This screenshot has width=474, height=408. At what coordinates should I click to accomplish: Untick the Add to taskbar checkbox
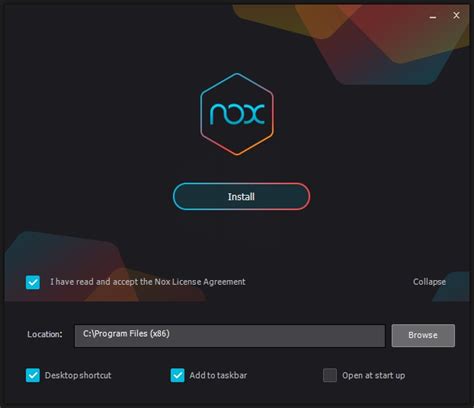177,375
